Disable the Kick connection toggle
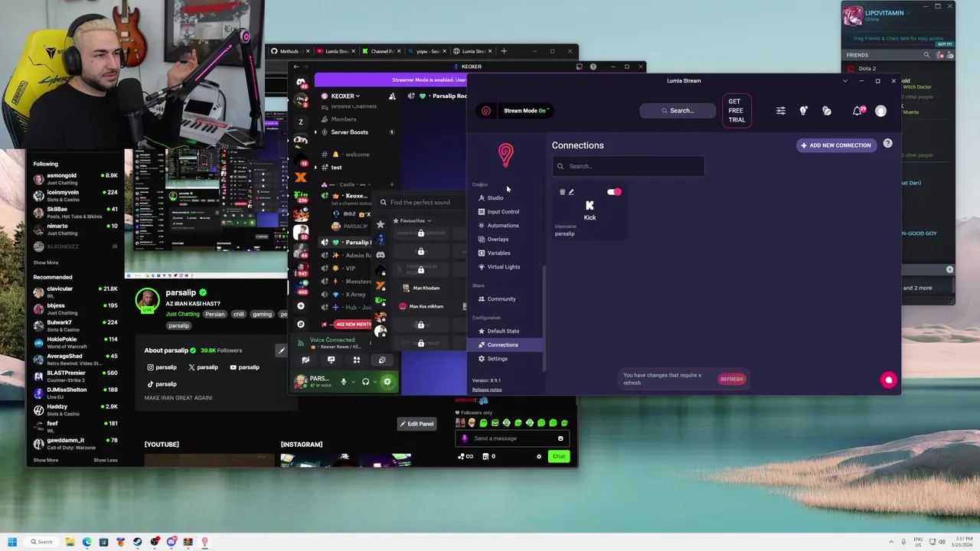 pos(614,192)
